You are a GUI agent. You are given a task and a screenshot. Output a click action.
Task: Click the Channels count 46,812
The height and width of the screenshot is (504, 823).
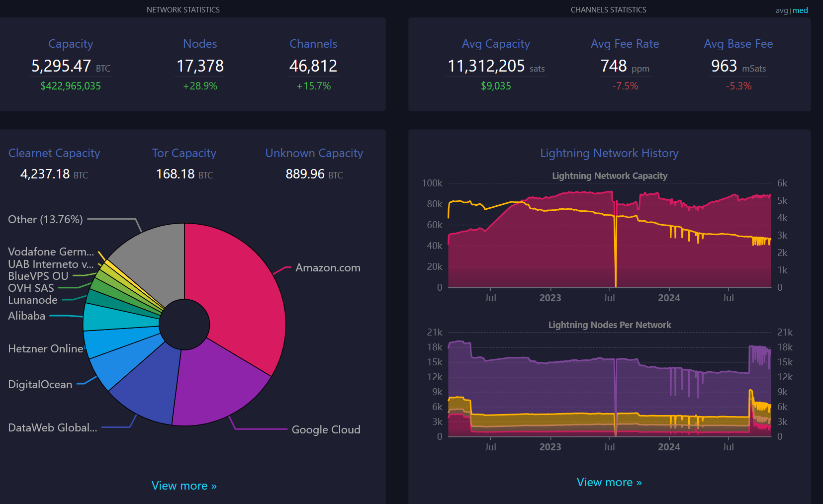tap(313, 66)
